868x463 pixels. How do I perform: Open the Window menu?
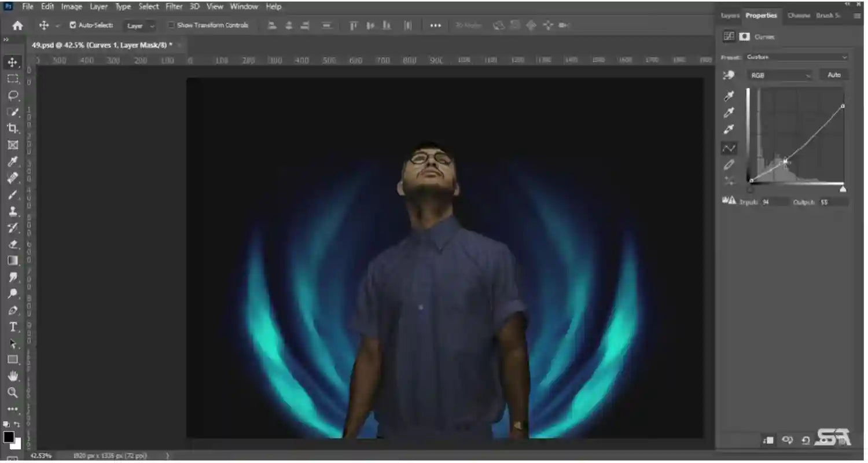244,7
